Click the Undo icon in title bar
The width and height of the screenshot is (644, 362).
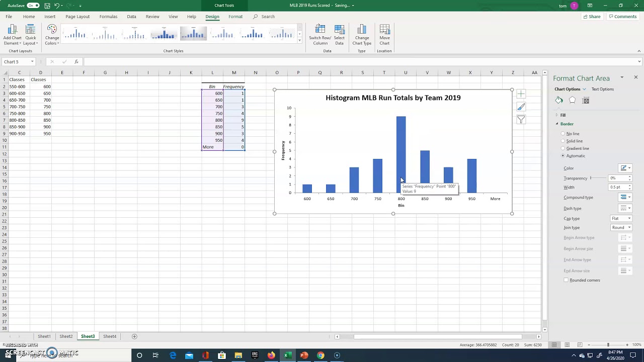pyautogui.click(x=57, y=6)
